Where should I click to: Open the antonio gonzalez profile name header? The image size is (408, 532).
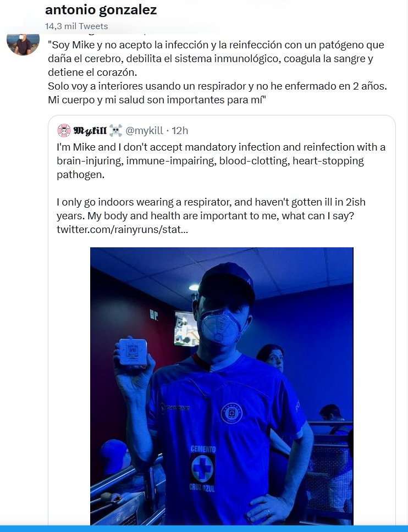(101, 10)
